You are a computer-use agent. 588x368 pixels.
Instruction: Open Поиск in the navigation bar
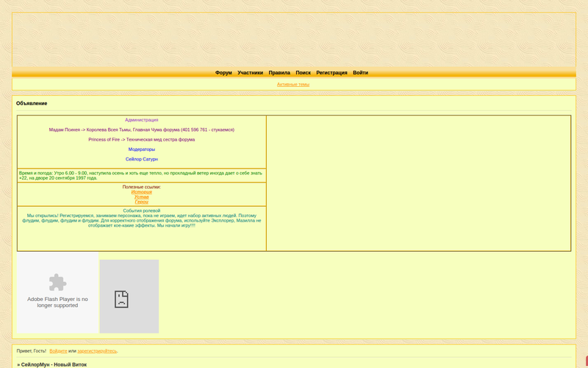(303, 73)
